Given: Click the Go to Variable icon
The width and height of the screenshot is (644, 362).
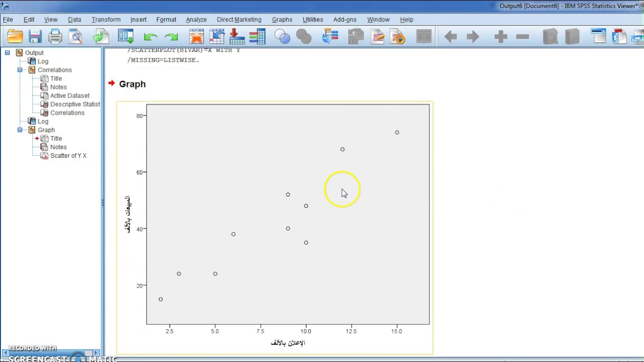Looking at the screenshot, I should pyautogui.click(x=237, y=37).
